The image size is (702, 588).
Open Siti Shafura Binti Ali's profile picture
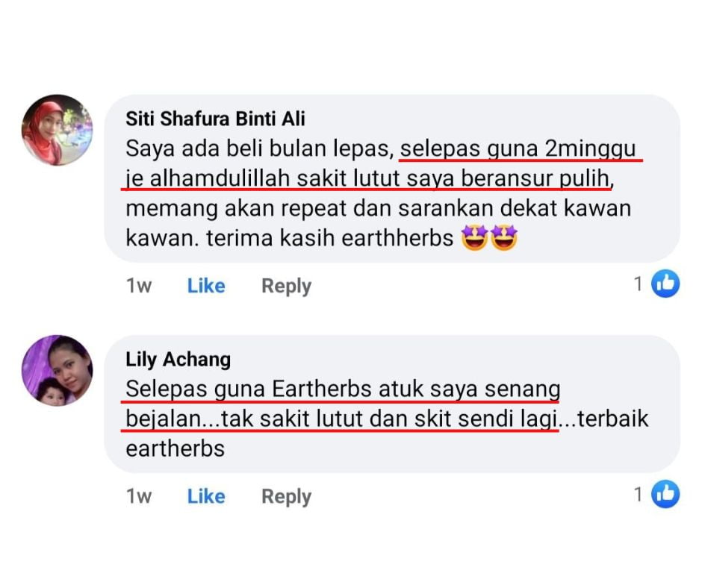point(57,130)
